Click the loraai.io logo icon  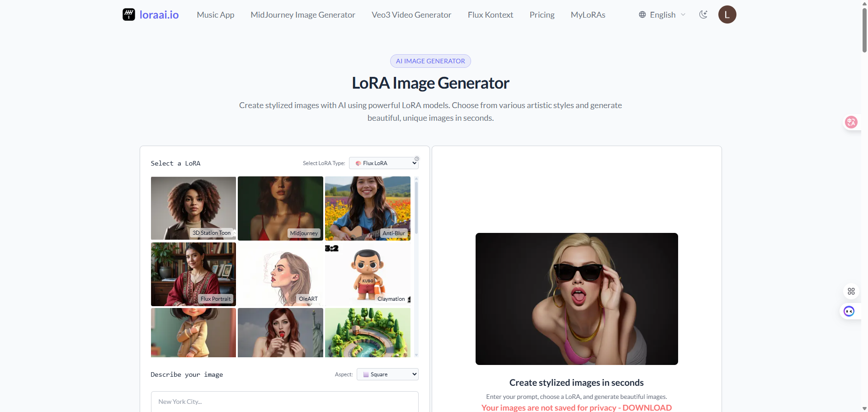coord(129,14)
